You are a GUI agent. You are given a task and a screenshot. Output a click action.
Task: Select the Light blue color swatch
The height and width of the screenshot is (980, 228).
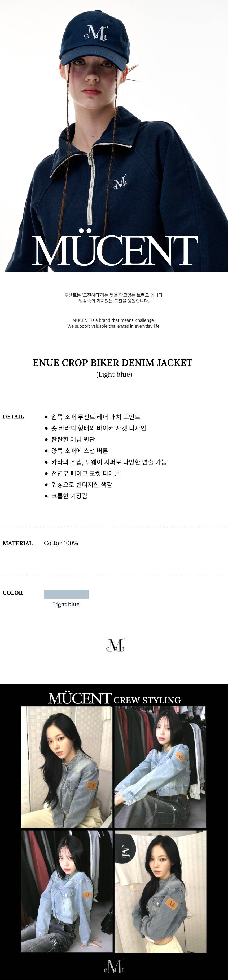pyautogui.click(x=66, y=594)
